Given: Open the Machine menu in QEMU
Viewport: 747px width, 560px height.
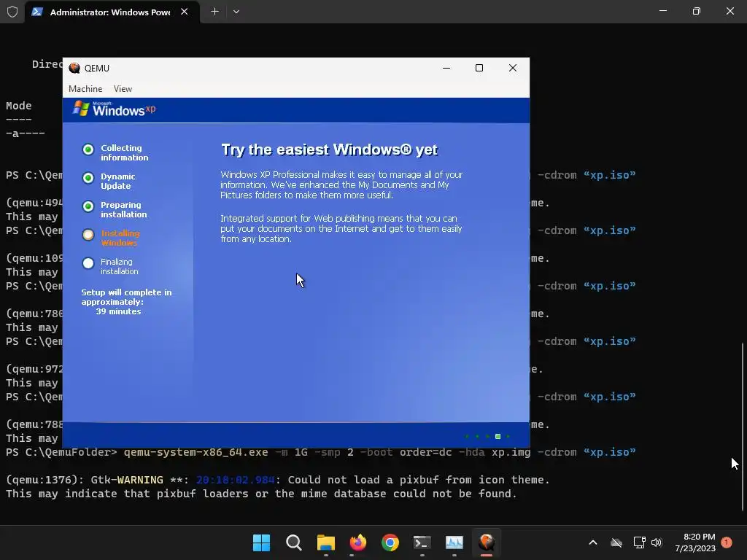Looking at the screenshot, I should 85,88.
